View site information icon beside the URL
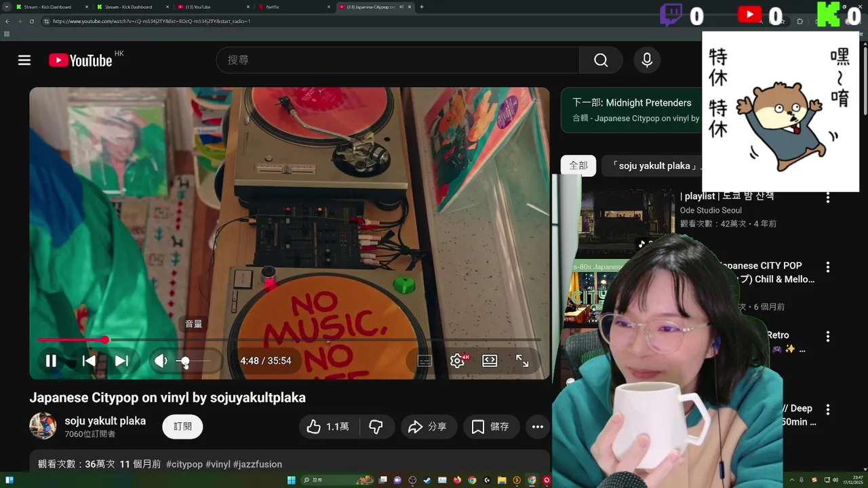This screenshot has width=868, height=488. pyautogui.click(x=46, y=21)
